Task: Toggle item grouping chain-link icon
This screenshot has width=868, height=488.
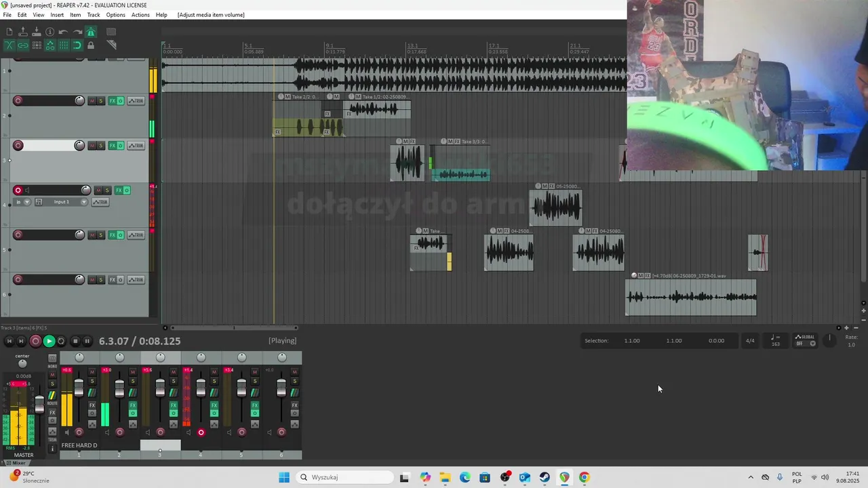Action: coord(23,45)
